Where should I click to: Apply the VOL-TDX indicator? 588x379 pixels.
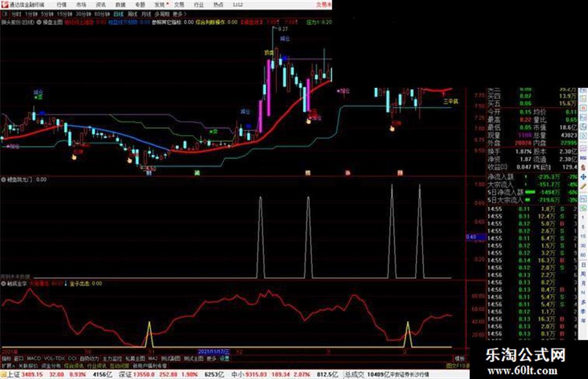click(55, 358)
